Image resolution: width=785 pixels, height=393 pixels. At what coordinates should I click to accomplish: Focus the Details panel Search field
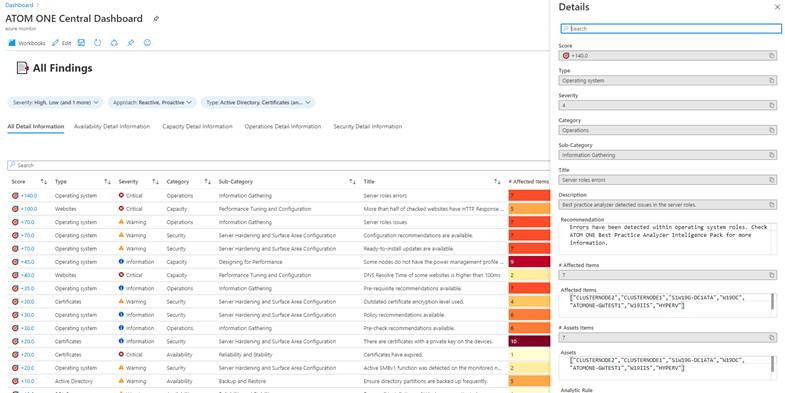point(671,29)
